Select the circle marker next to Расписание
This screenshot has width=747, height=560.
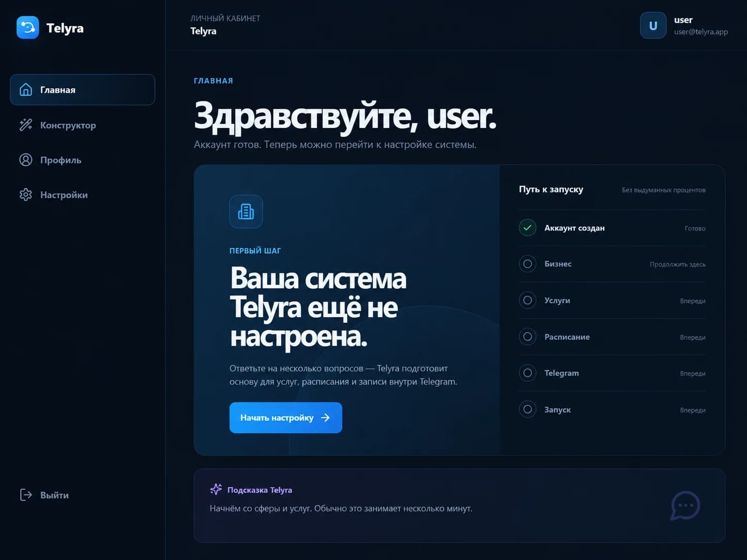tap(527, 337)
